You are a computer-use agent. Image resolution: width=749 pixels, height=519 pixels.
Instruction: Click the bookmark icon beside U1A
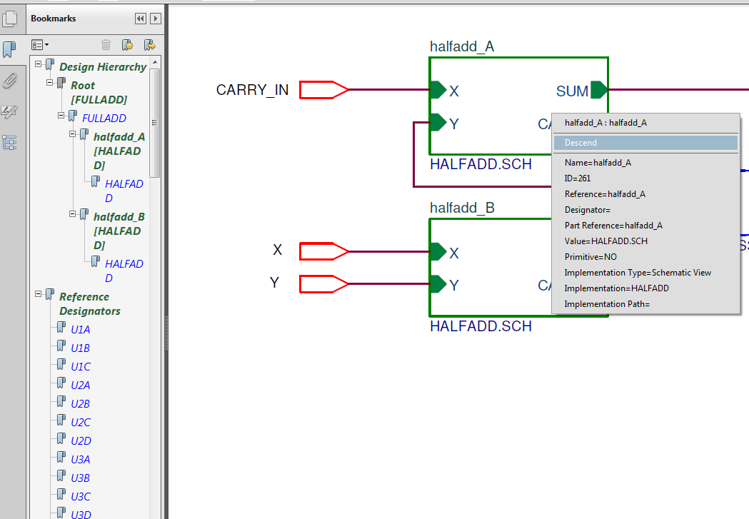tap(61, 327)
